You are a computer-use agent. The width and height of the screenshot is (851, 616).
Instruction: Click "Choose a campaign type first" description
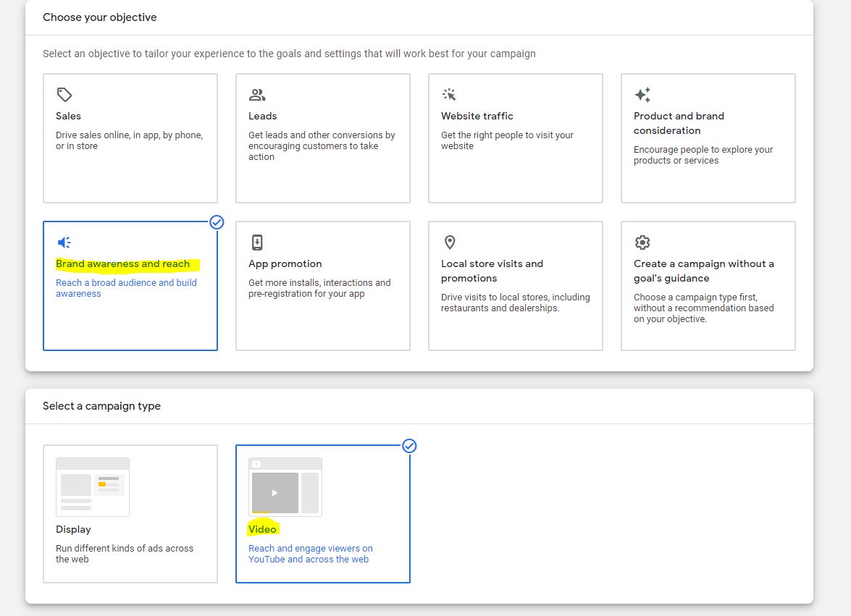tap(704, 308)
